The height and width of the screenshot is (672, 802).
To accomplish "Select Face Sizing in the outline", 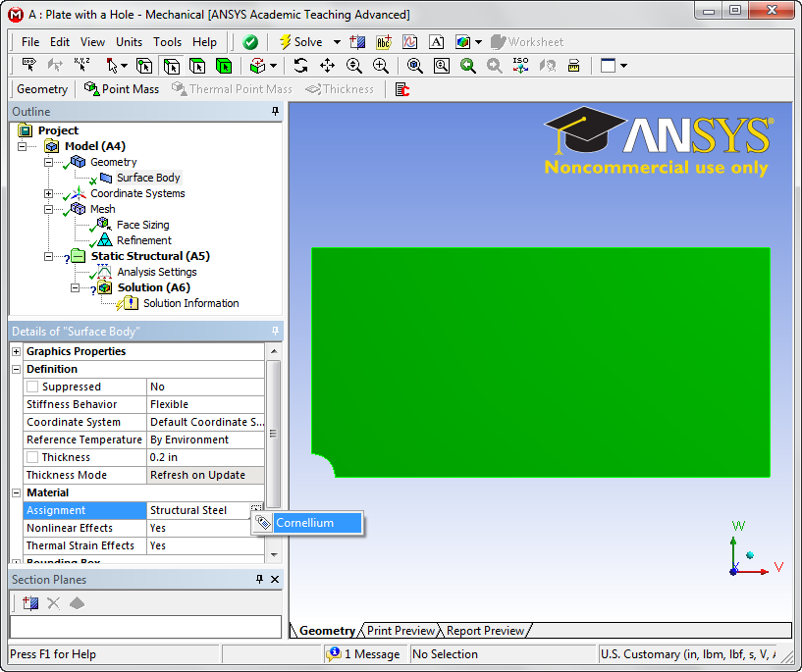I will point(142,225).
